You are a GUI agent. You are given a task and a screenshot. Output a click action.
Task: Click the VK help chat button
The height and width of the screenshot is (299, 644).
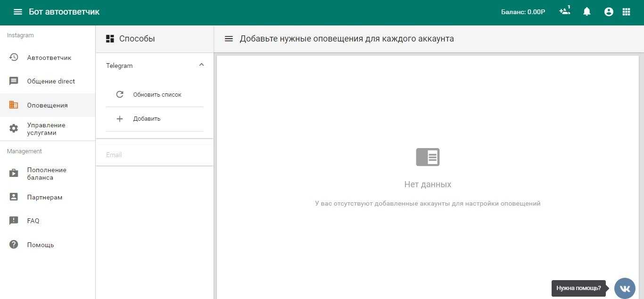point(625,288)
